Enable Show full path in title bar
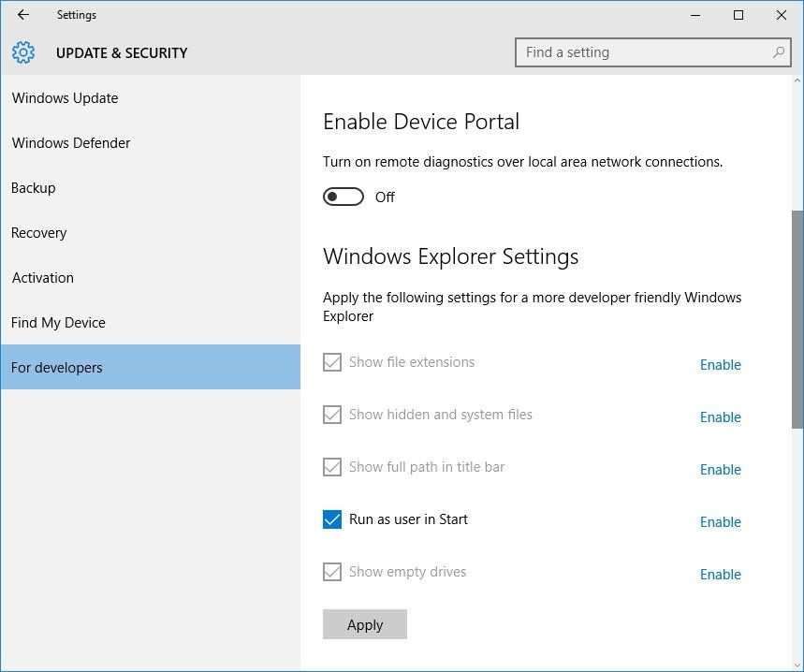The width and height of the screenshot is (804, 672). (719, 470)
